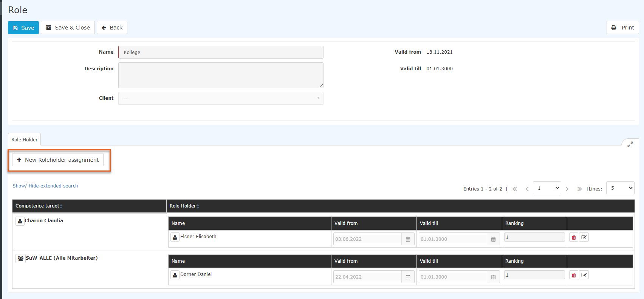
Task: Click person icon beside Charon Claudia
Action: (20, 221)
